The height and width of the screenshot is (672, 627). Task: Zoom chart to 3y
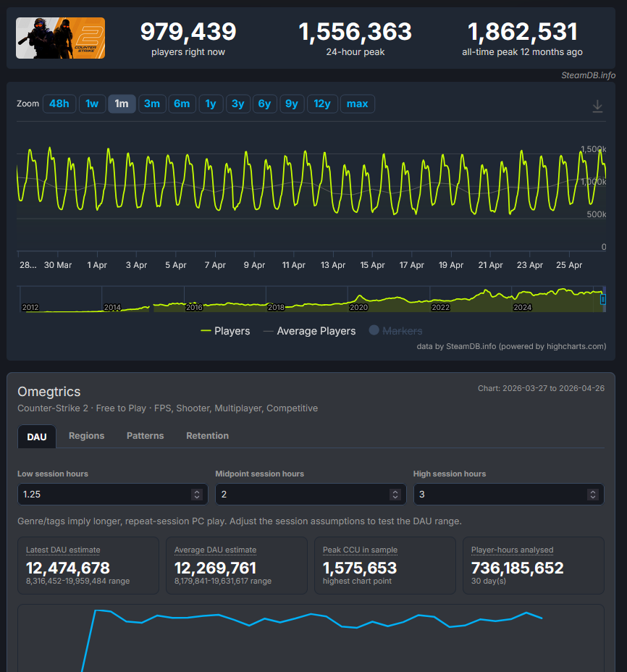click(238, 104)
